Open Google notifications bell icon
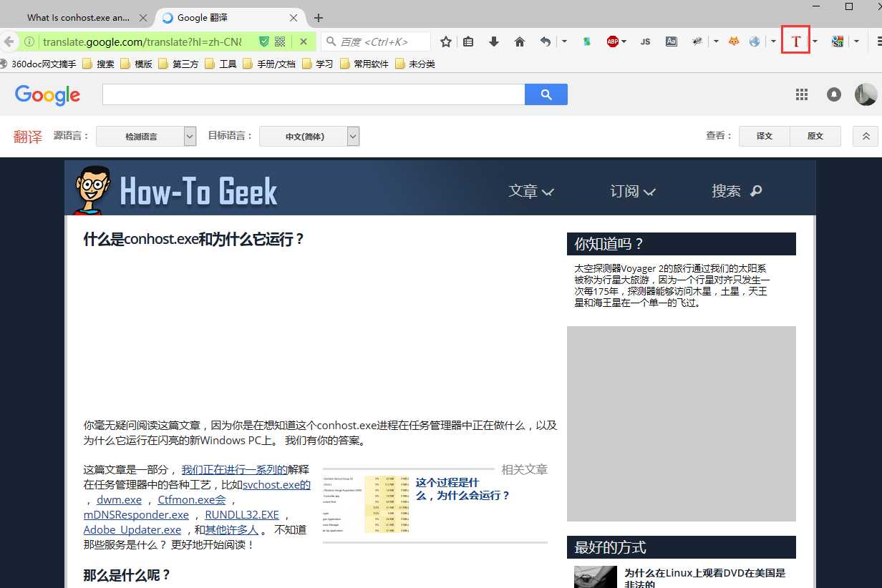The width and height of the screenshot is (882, 588). 834,94
